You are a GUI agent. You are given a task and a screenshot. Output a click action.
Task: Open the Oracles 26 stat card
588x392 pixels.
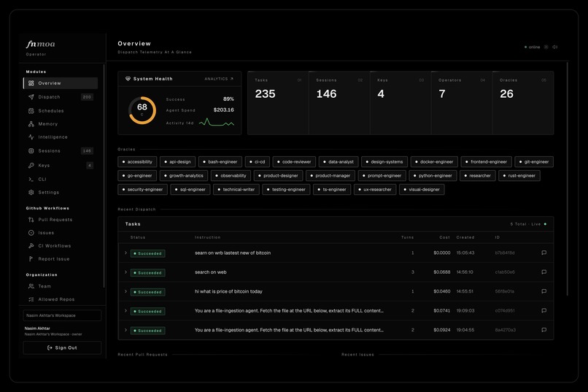point(523,103)
